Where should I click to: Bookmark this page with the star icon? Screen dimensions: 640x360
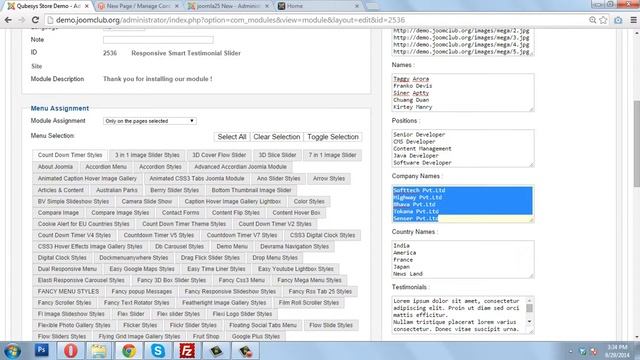click(603, 20)
